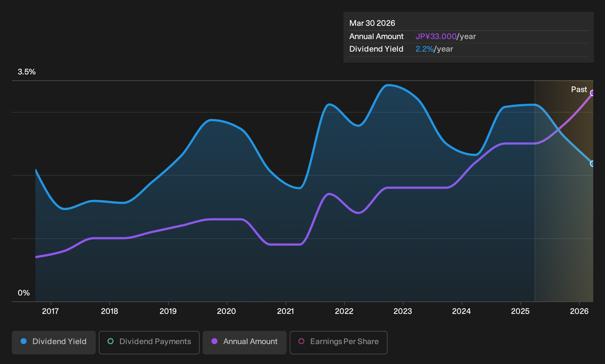This screenshot has height=364, width=605.
Task: Click the 2023 x-axis label
Action: click(403, 311)
